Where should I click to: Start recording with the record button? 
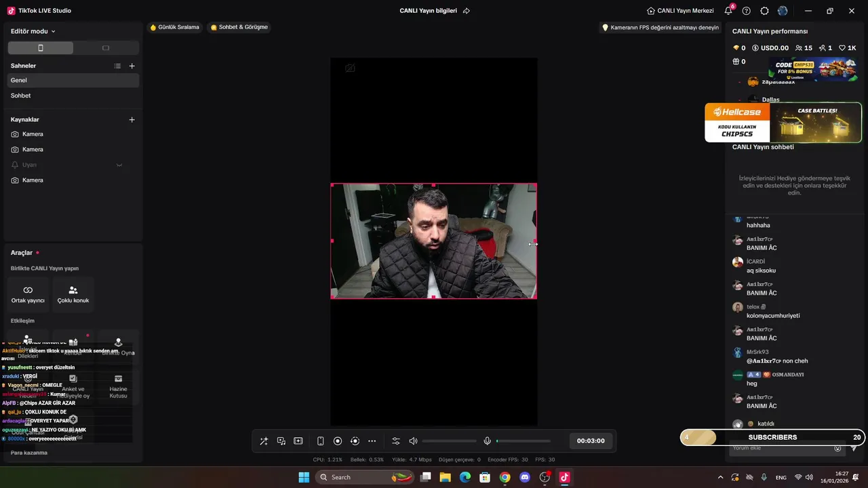coord(338,441)
